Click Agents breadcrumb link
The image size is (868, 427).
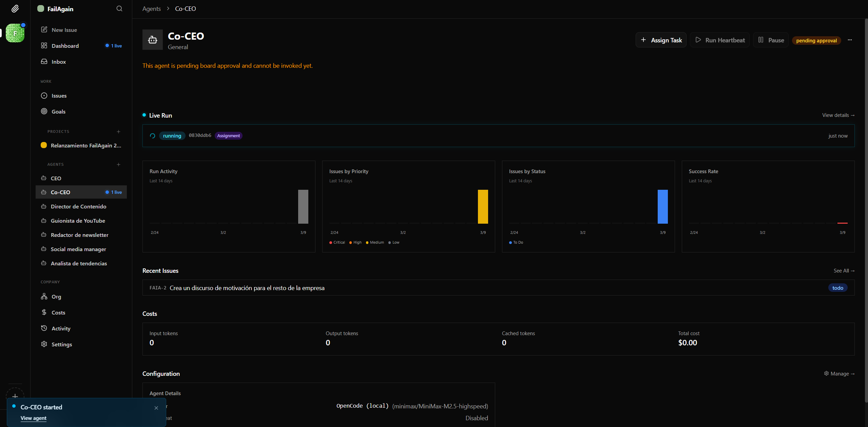pyautogui.click(x=151, y=9)
